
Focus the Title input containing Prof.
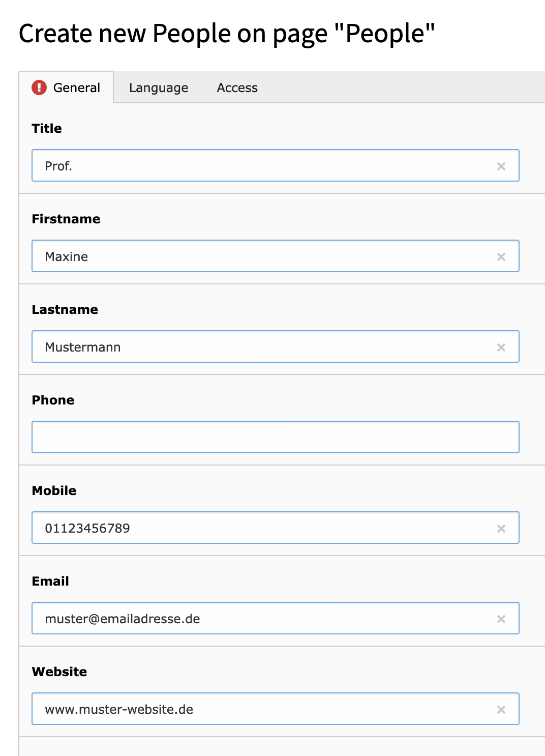[276, 165]
